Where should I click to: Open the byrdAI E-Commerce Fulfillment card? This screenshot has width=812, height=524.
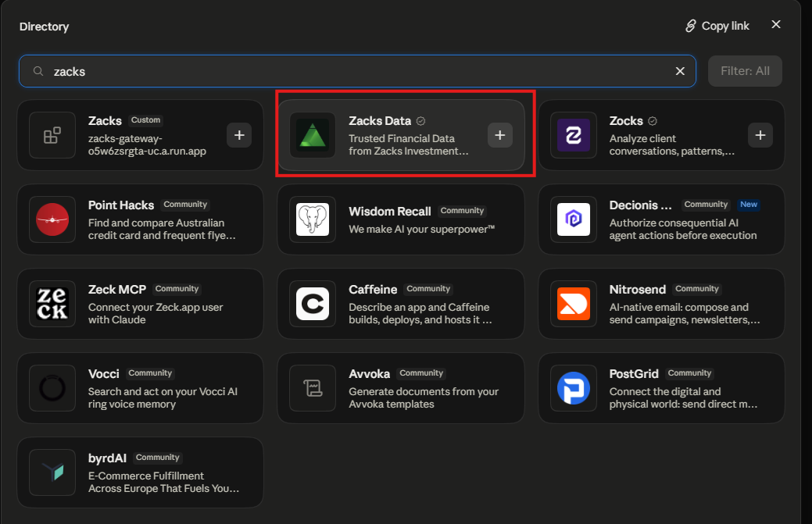point(141,472)
